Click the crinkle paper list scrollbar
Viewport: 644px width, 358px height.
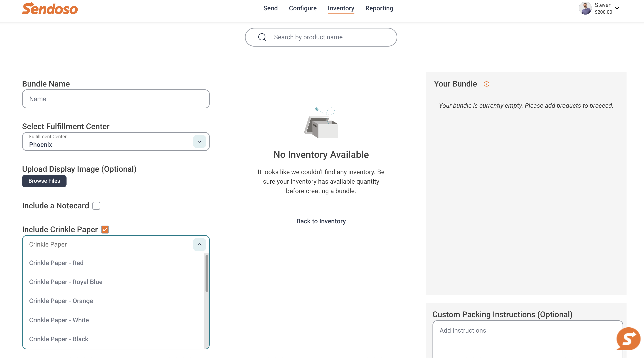click(206, 273)
